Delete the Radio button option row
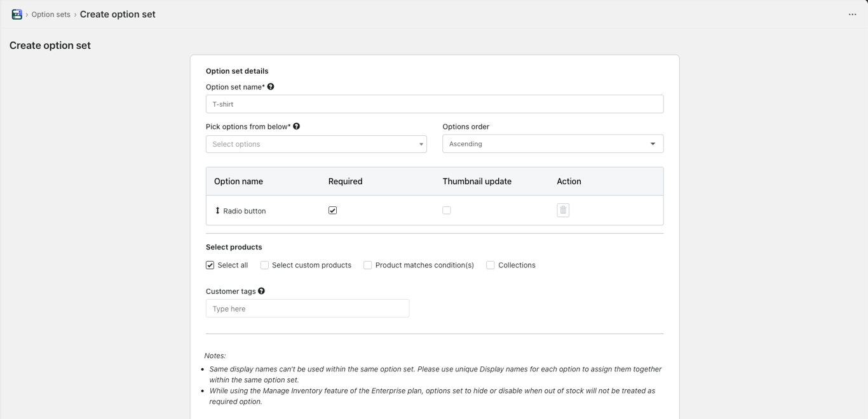Image resolution: width=868 pixels, height=419 pixels. 563,210
